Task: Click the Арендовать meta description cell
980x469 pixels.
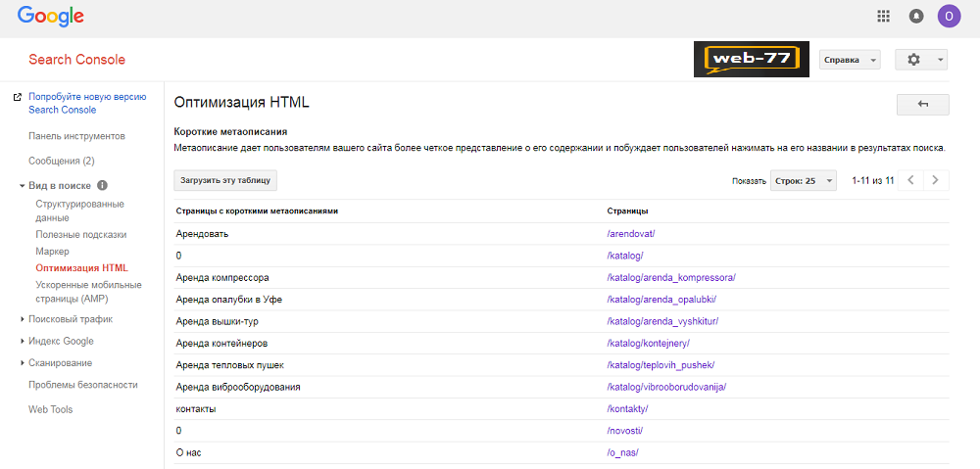Action: click(x=202, y=234)
